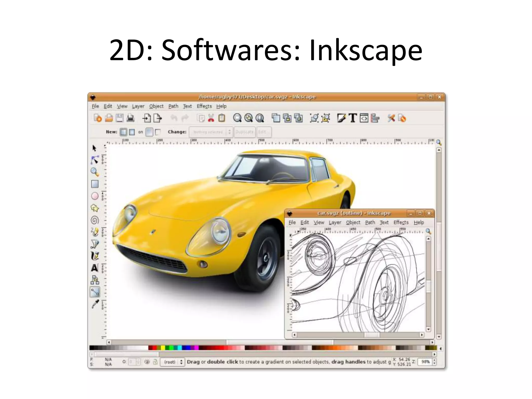Open File menu in main window

[95, 106]
